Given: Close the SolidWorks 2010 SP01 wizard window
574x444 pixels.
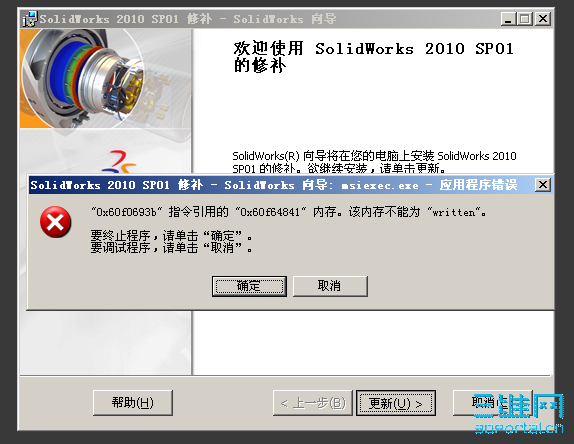Looking at the screenshot, I should (x=543, y=19).
